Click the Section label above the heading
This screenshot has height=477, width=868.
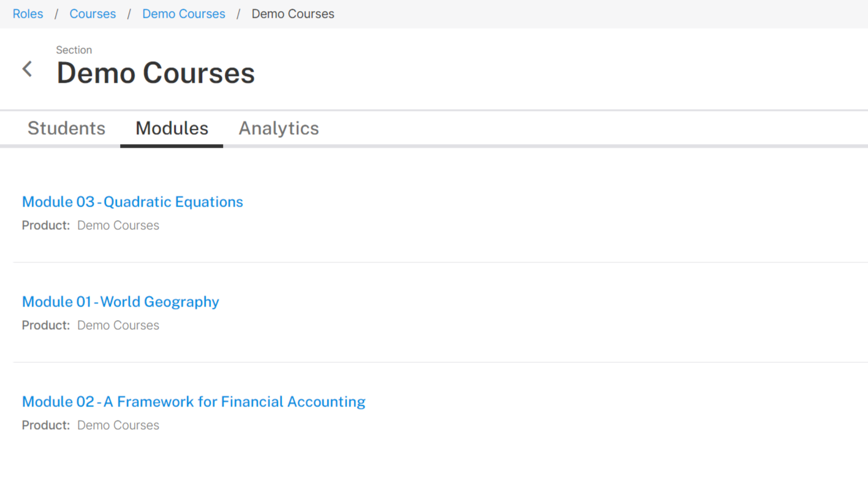[74, 50]
